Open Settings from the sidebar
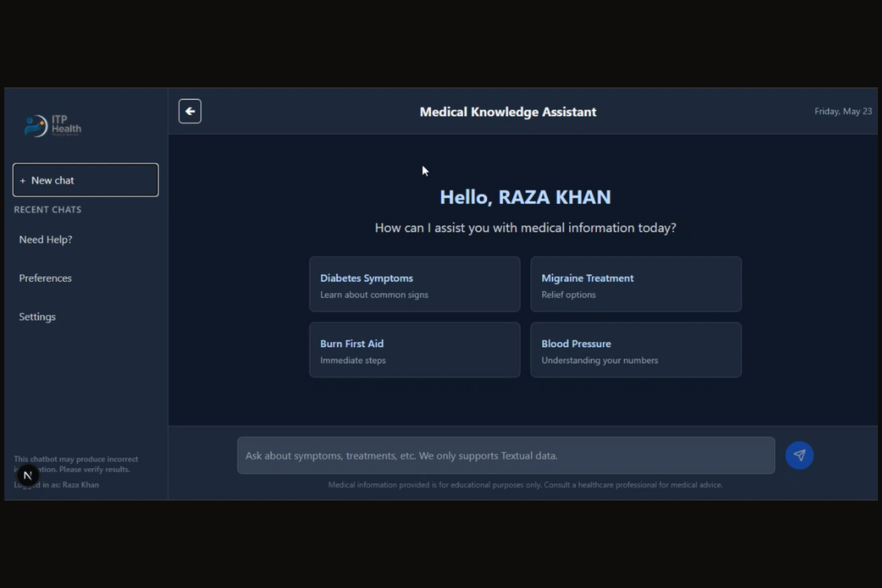 pos(38,317)
